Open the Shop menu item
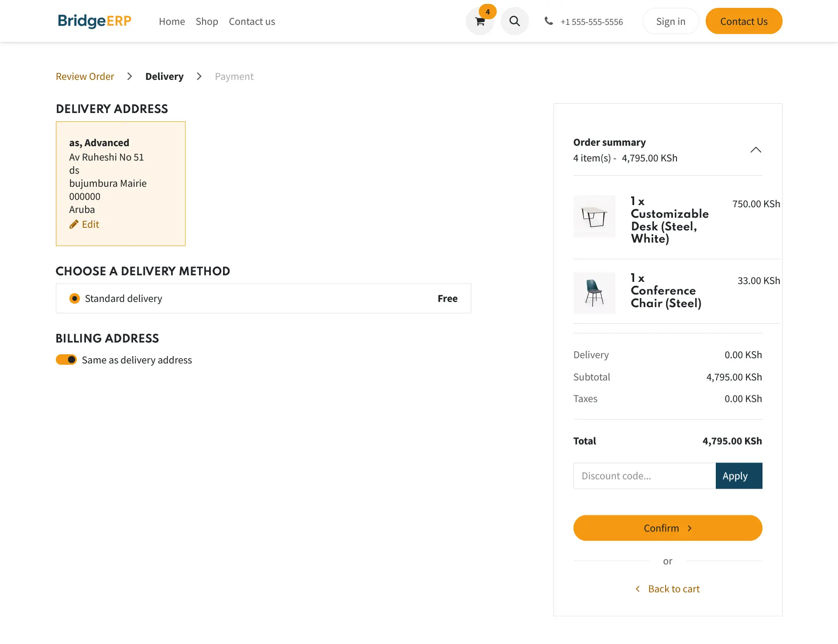The height and width of the screenshot is (644, 838). click(206, 21)
